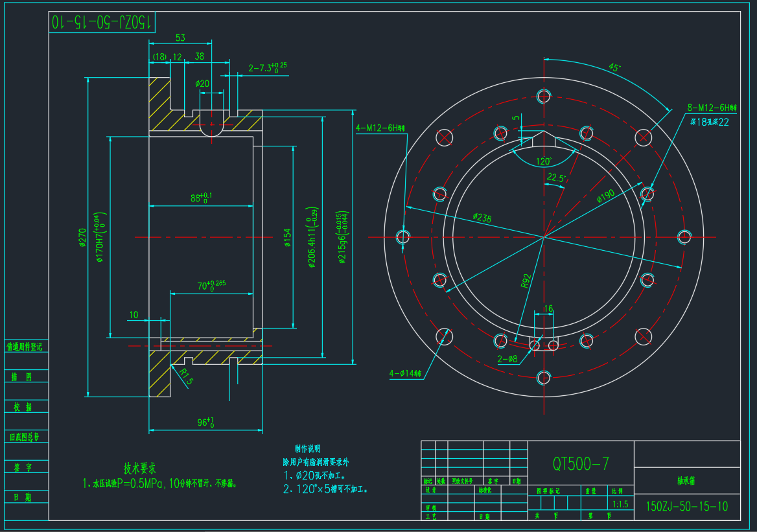Select the 2-ø8 hole callout
The width and height of the screenshot is (757, 532).
[x=507, y=358]
